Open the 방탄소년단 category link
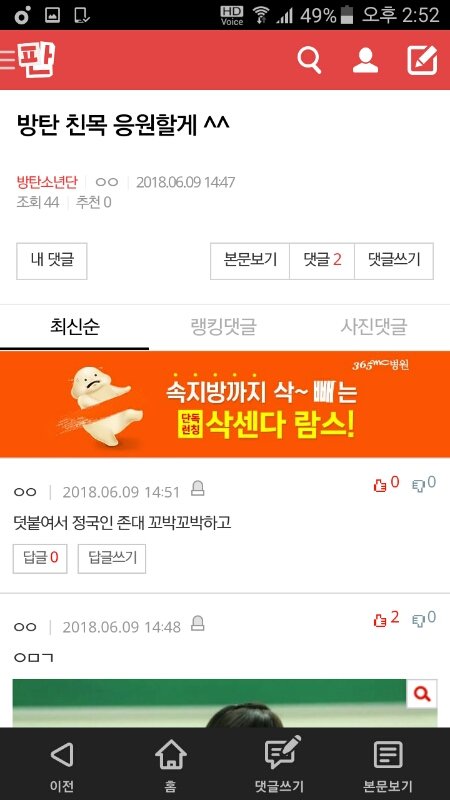Image resolution: width=450 pixels, height=800 pixels. (47, 182)
